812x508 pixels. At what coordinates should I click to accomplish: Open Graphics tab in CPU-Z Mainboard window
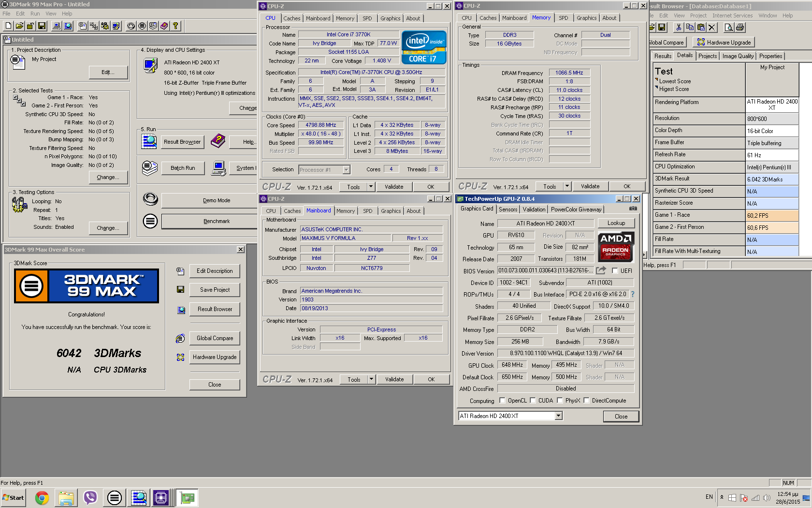point(391,211)
